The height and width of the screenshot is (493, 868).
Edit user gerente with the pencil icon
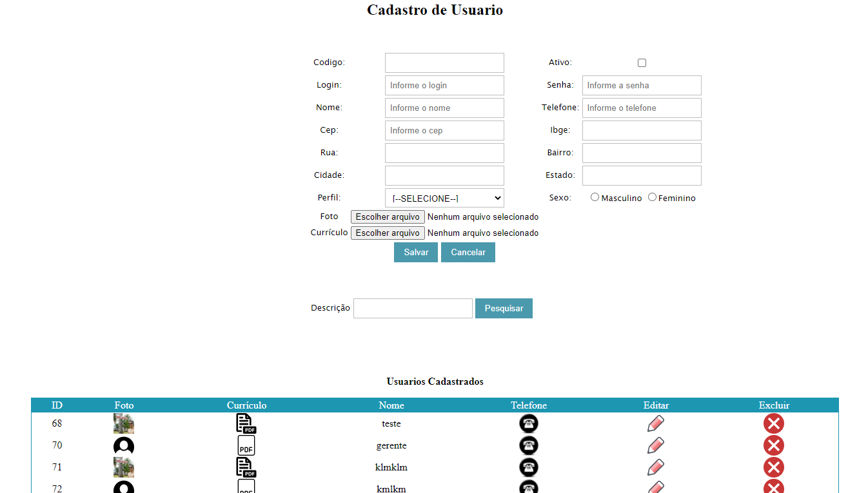coord(656,445)
